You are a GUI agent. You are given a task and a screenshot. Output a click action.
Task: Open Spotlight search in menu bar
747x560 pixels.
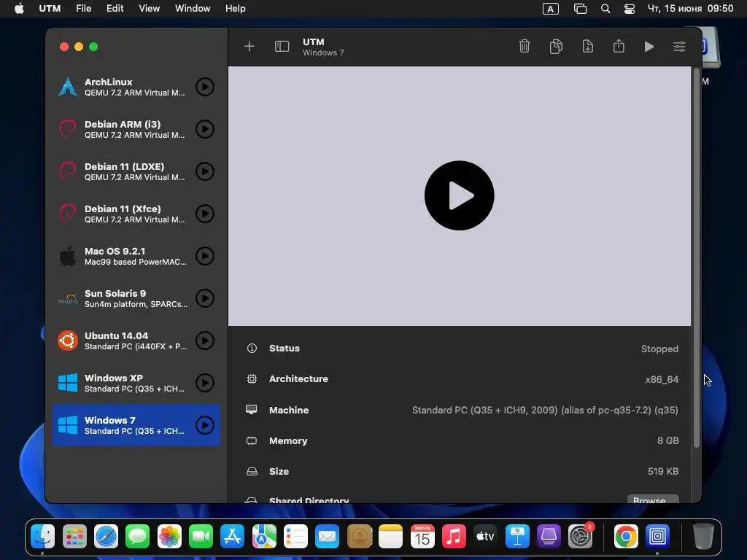tap(605, 9)
